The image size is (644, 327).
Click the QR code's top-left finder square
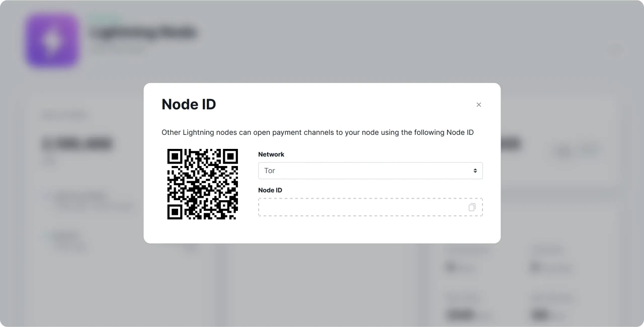pyautogui.click(x=175, y=156)
